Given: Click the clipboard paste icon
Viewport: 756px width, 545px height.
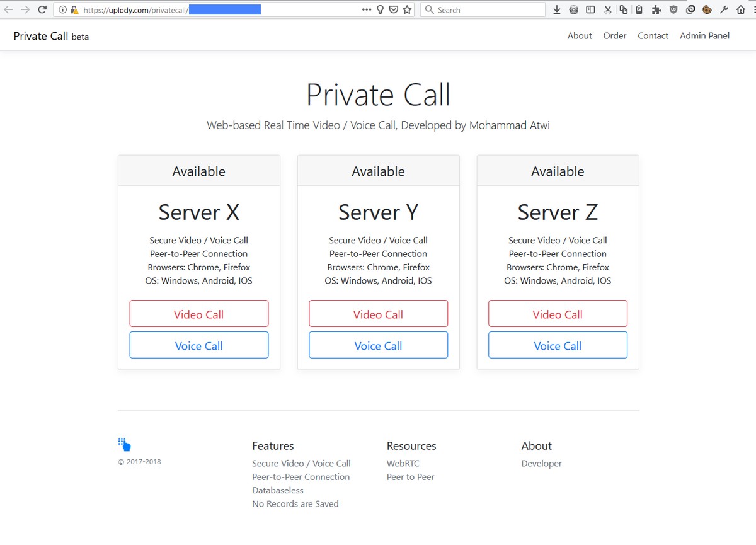Looking at the screenshot, I should tap(639, 9).
